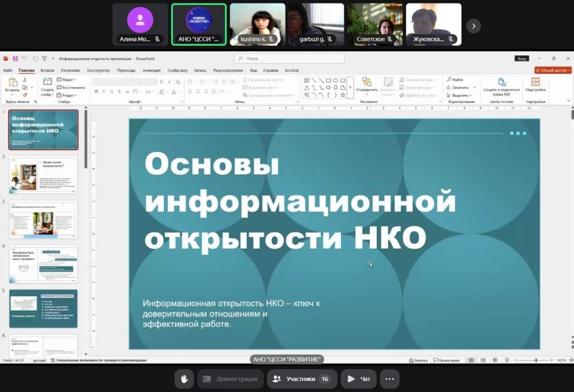
Task: Show the participants list (Участники)
Action: pyautogui.click(x=301, y=379)
